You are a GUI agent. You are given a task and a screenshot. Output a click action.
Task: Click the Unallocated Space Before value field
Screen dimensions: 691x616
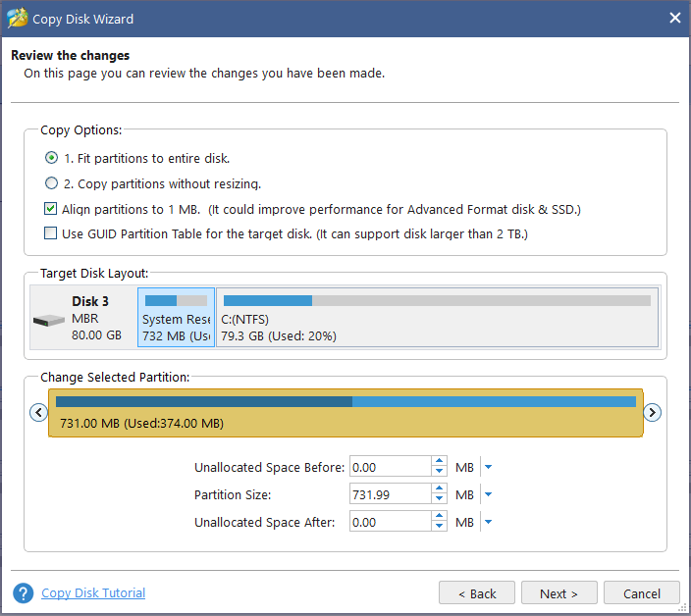pyautogui.click(x=391, y=467)
